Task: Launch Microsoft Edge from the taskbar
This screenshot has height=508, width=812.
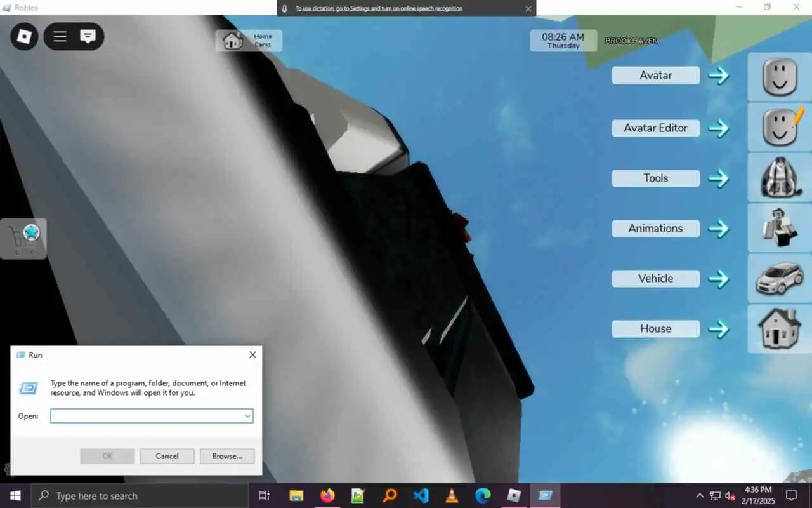Action: click(483, 496)
